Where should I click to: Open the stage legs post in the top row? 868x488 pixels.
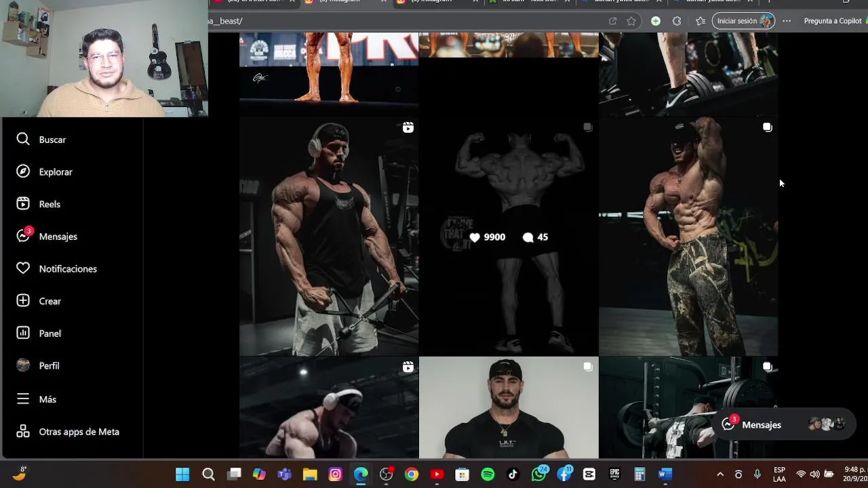click(329, 74)
